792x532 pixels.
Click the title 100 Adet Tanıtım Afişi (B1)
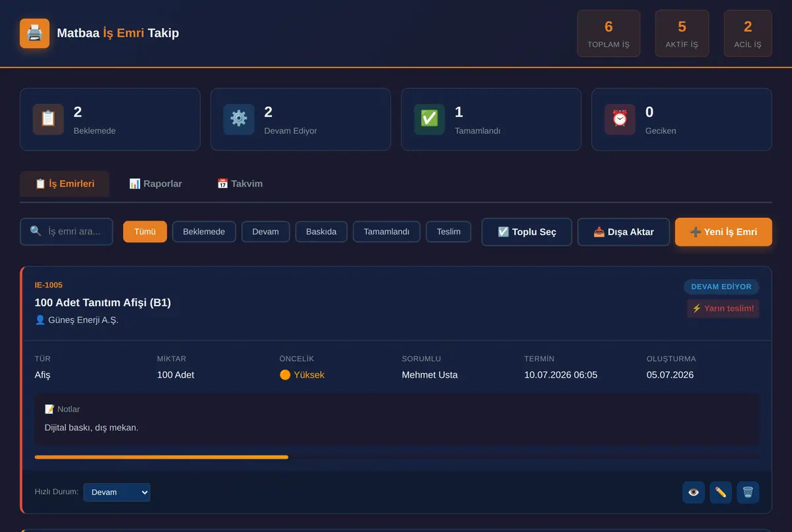[103, 302]
